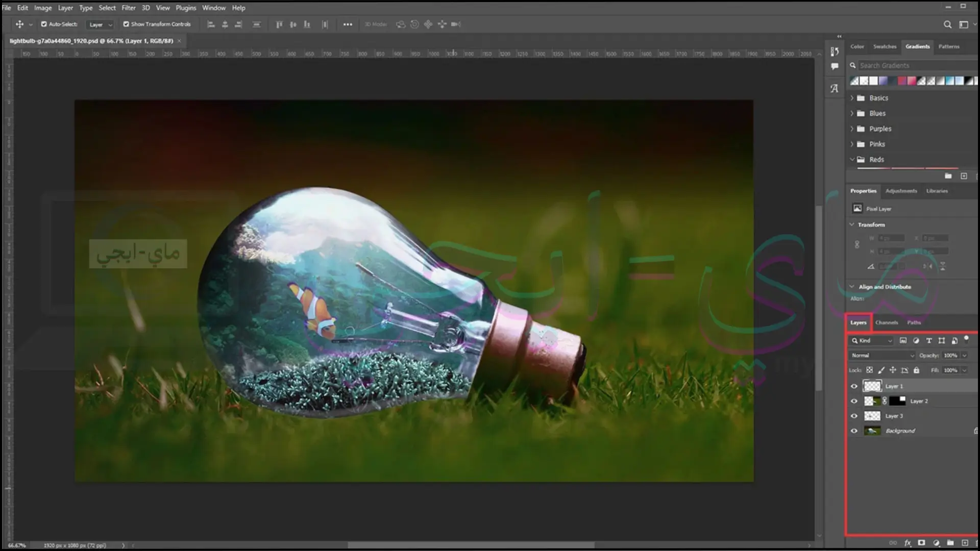Open the Opacity slider dropdown arrow
This screenshot has height=551, width=980.
coord(964,355)
